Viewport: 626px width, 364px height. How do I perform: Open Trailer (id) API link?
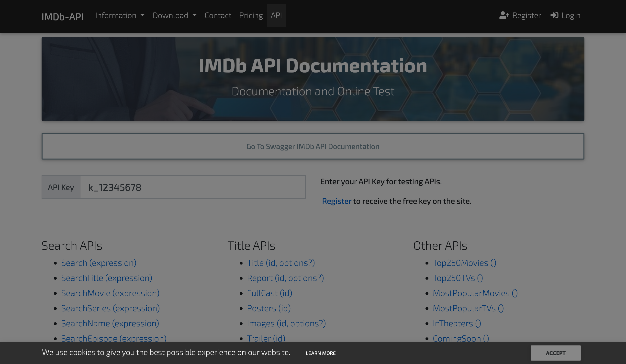coord(266,338)
